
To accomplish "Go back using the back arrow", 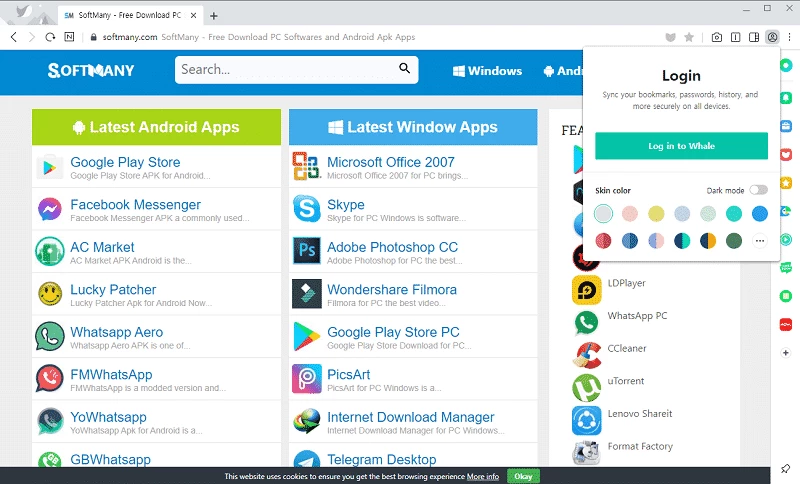I will click(14, 37).
